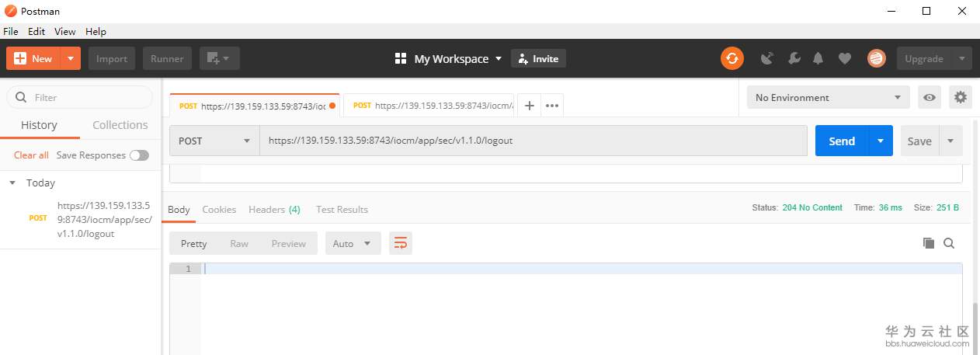980x355 pixels.
Task: Switch to the History tab
Action: coord(39,125)
